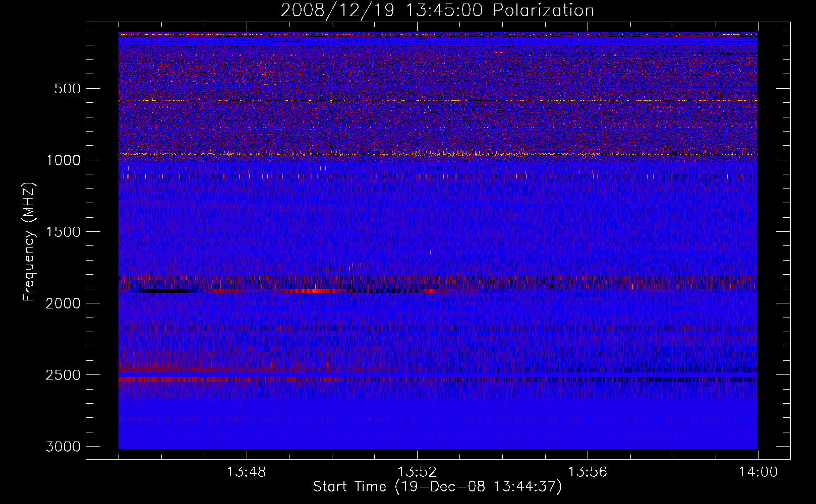The height and width of the screenshot is (504, 816).
Task: Click the 14:00 time tick label
Action: pos(758,472)
